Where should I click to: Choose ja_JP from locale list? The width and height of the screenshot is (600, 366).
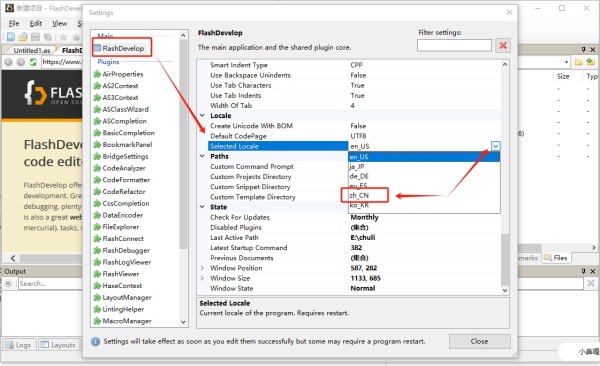[357, 167]
